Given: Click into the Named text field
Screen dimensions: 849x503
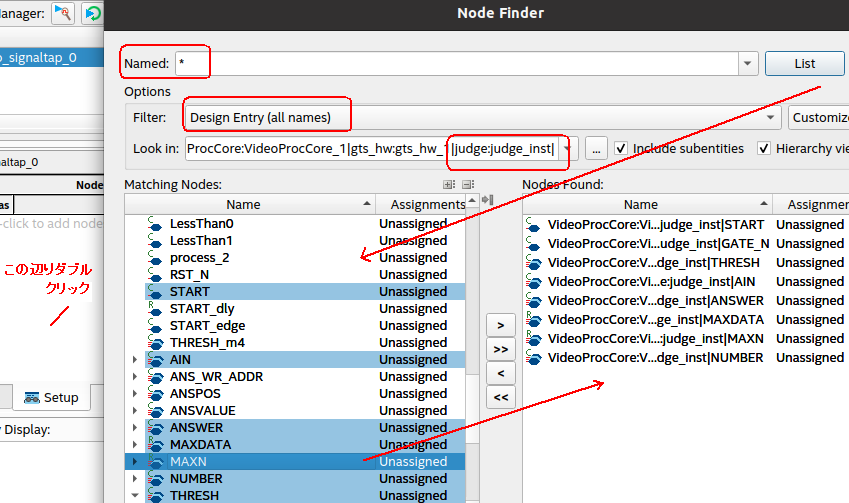Looking at the screenshot, I should click(x=456, y=63).
